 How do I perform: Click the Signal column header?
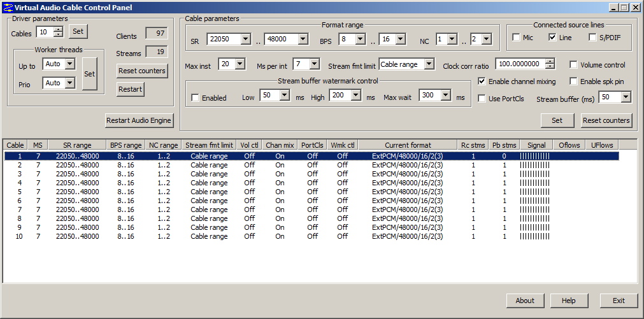pos(536,145)
